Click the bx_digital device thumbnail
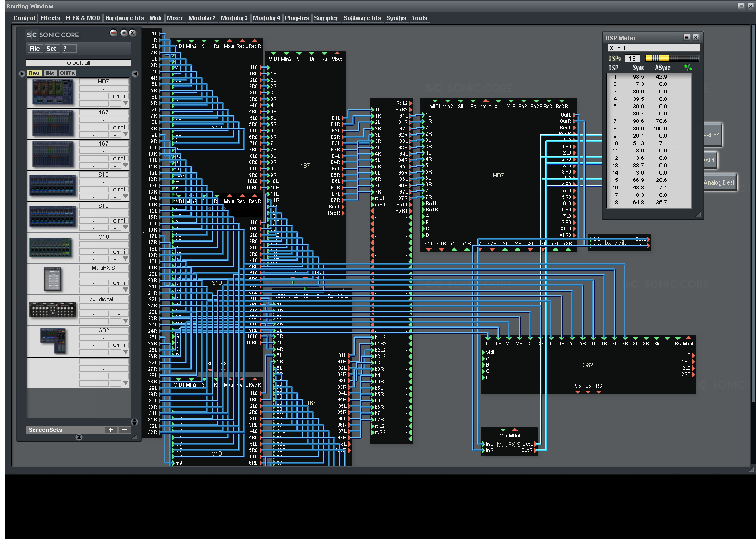 click(53, 311)
